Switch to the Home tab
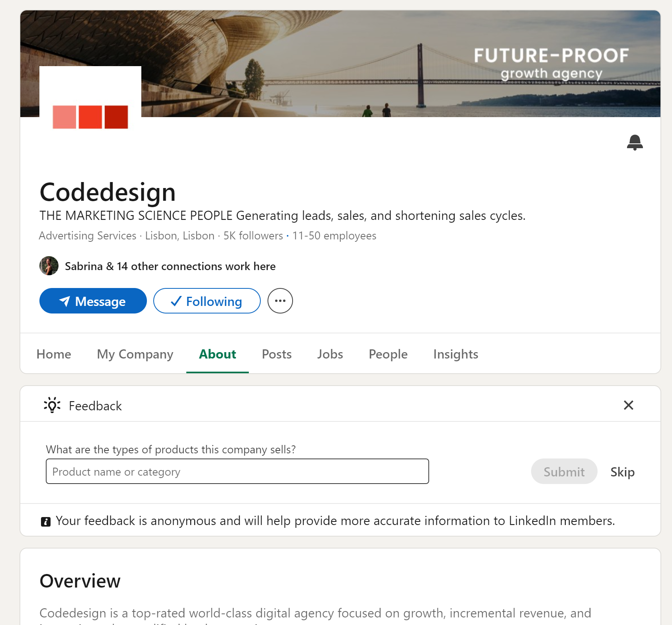Image resolution: width=672 pixels, height=625 pixels. click(x=54, y=354)
